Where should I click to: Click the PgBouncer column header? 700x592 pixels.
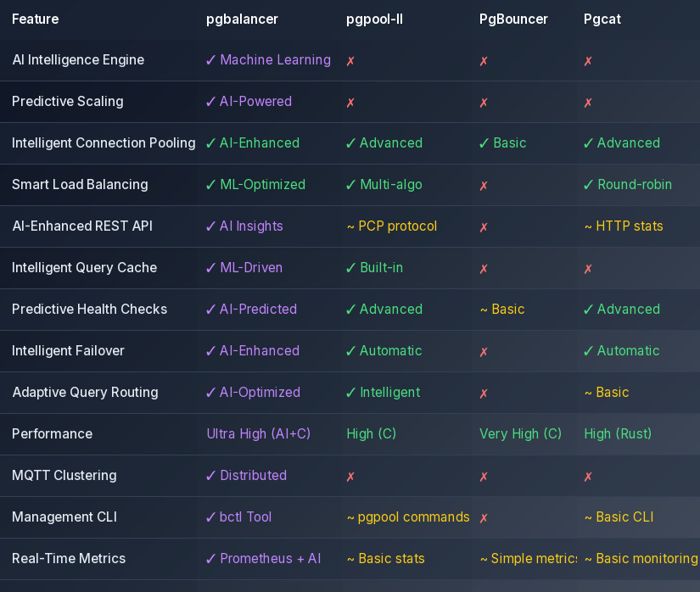point(513,19)
